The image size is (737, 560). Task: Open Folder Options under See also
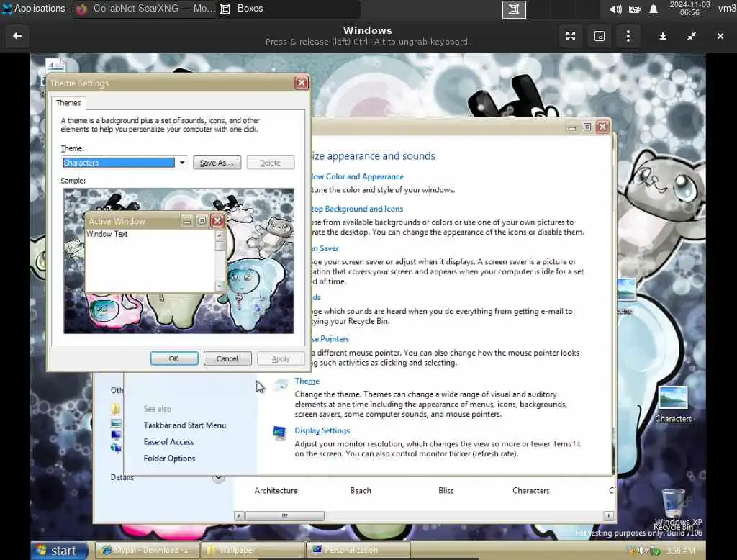pyautogui.click(x=169, y=459)
